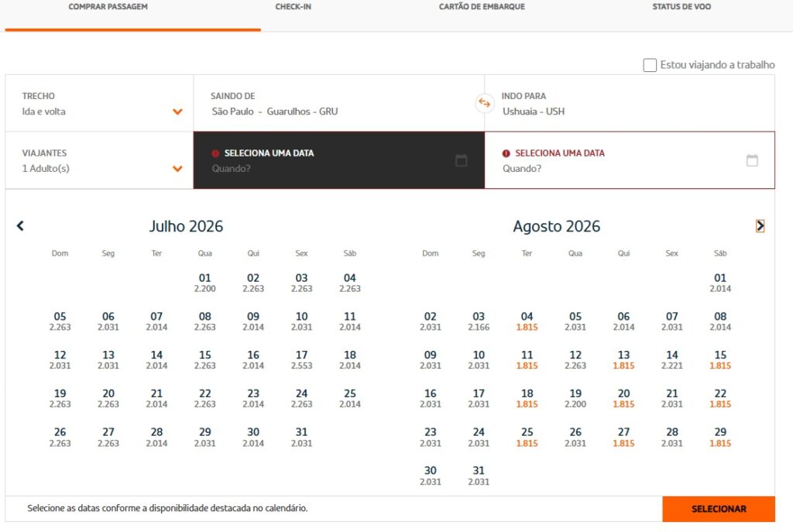The width and height of the screenshot is (793, 532).
Task: Pick July 17 priced at 2.553
Action: (301, 360)
